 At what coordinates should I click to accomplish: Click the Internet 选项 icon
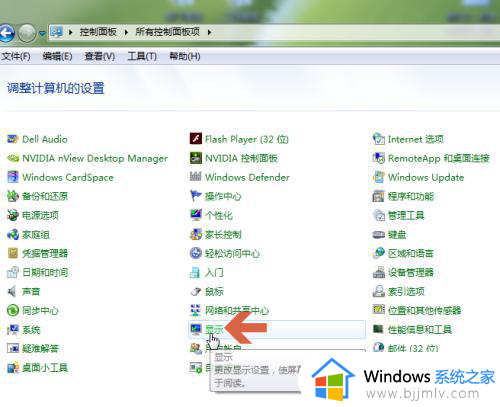click(378, 139)
